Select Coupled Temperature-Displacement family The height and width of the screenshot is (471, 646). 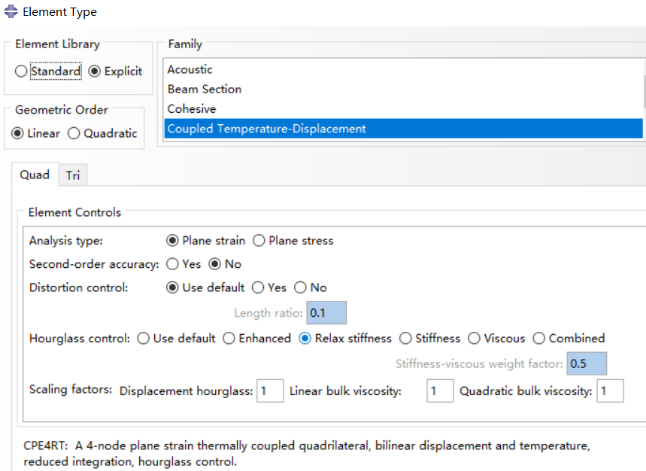(x=403, y=129)
